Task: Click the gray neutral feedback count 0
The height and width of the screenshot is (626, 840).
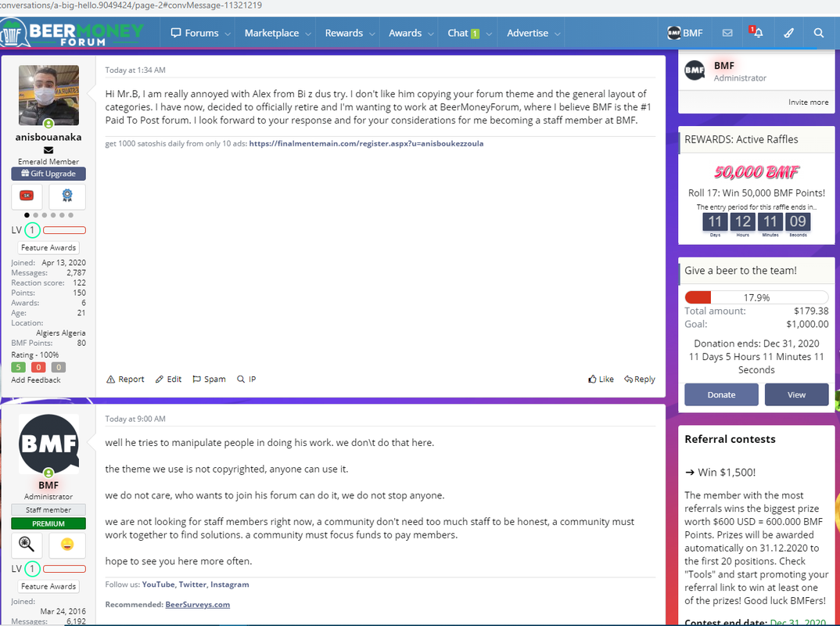Action: [59, 367]
